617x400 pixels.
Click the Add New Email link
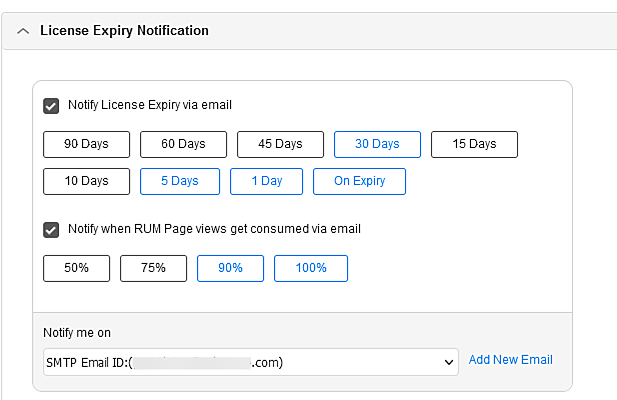pyautogui.click(x=510, y=360)
